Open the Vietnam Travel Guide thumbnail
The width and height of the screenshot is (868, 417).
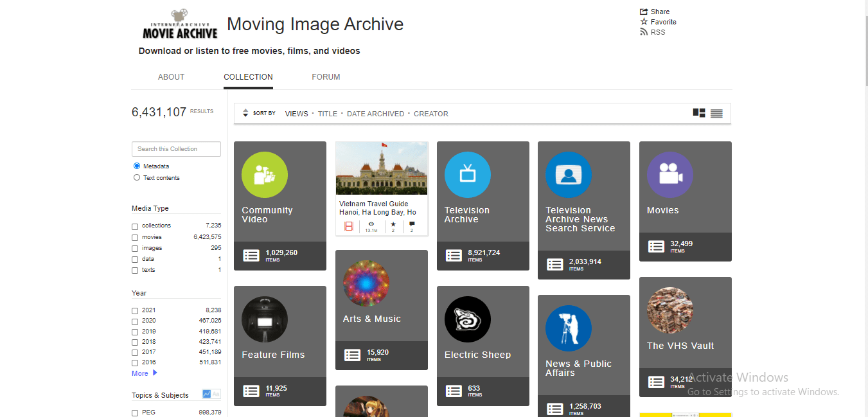click(382, 168)
